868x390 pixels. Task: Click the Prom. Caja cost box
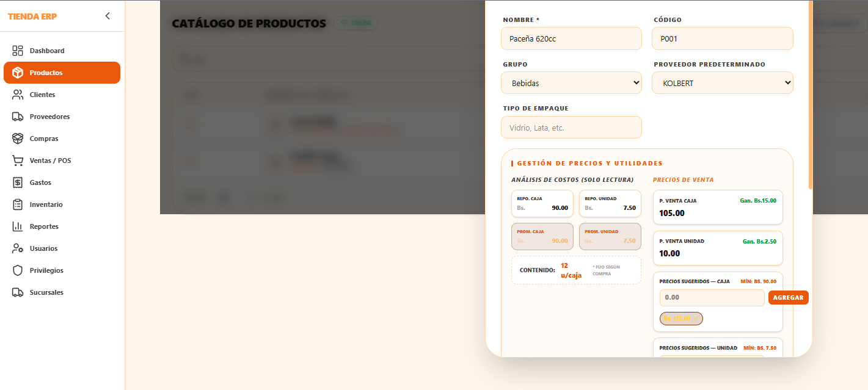(542, 236)
